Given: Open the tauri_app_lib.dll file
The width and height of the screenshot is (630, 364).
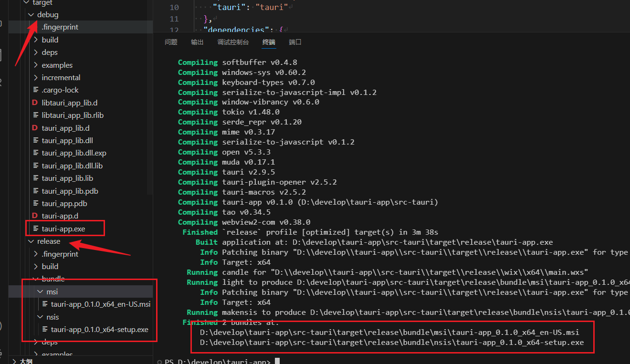Looking at the screenshot, I should 67,140.
